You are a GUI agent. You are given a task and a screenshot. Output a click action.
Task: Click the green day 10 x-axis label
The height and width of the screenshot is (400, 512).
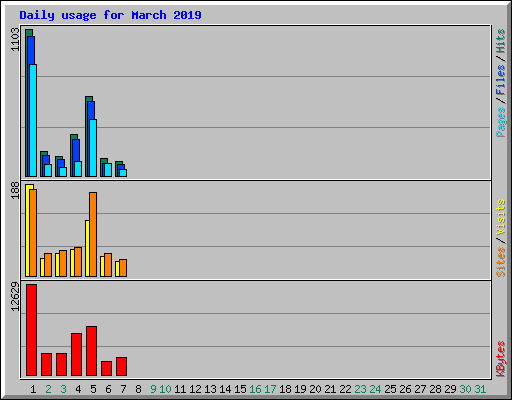pos(165,389)
